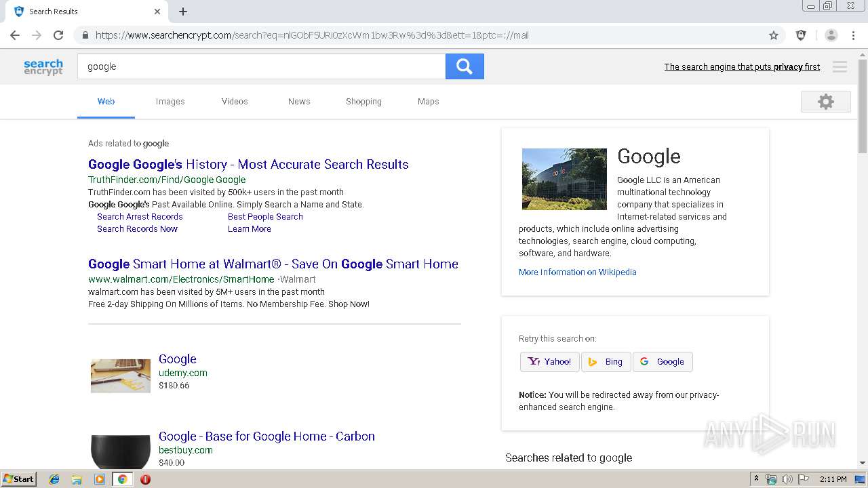Click the www.walmart.com/Electronics/SmartHome URL
This screenshot has width=868, height=488.
pyautogui.click(x=181, y=279)
